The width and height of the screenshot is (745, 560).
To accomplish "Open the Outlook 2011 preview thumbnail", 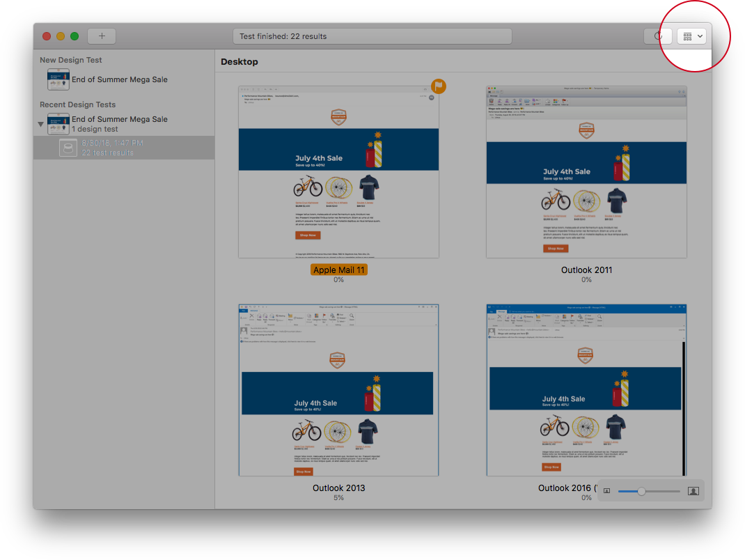I will point(586,171).
